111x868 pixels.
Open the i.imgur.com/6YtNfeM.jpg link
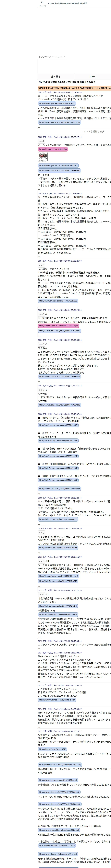pyautogui.click(x=53, y=149)
